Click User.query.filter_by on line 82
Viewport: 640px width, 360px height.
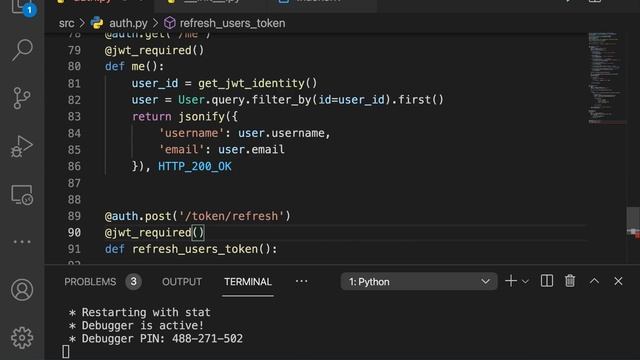(x=244, y=100)
